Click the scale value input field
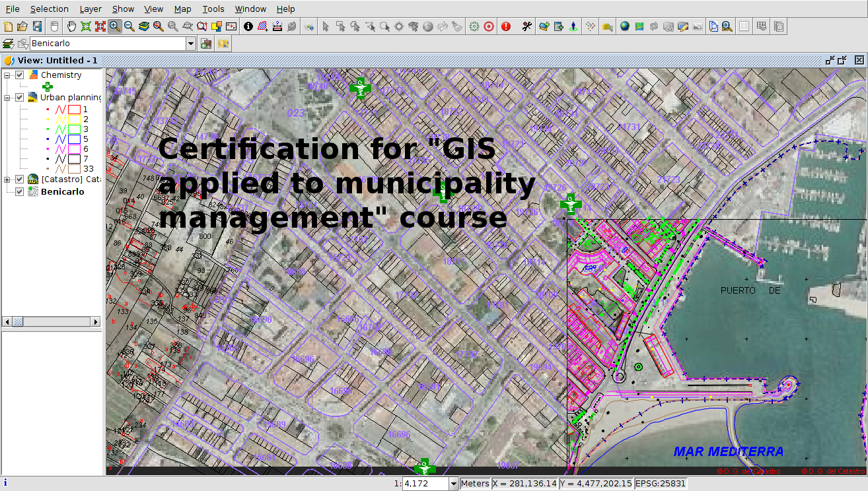 click(x=425, y=484)
